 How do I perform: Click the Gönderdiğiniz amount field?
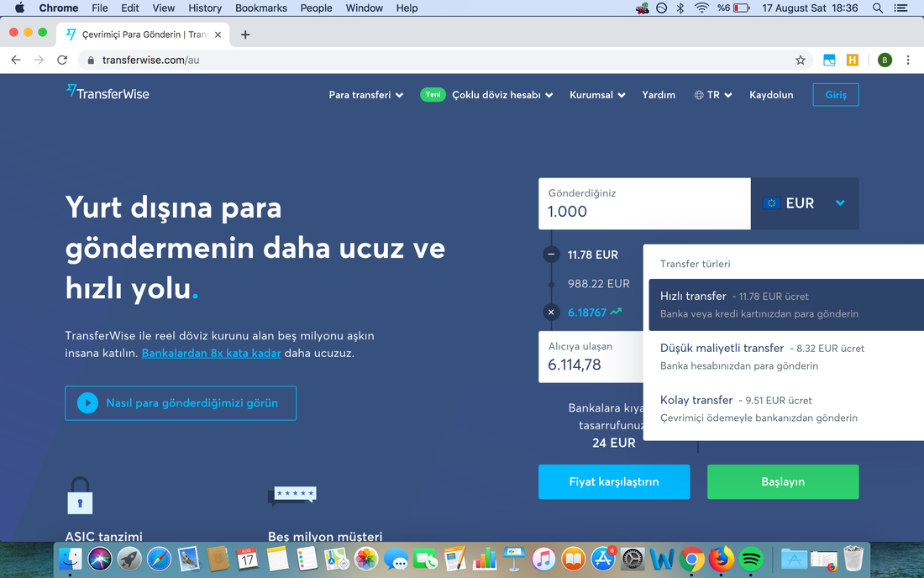click(644, 204)
